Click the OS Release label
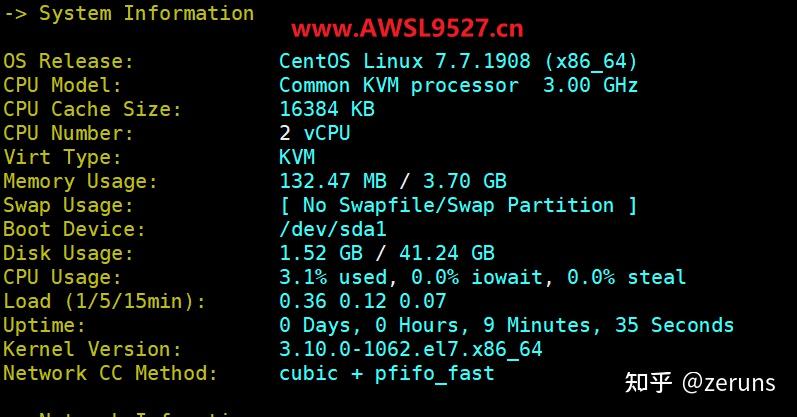The image size is (797, 417). point(68,61)
